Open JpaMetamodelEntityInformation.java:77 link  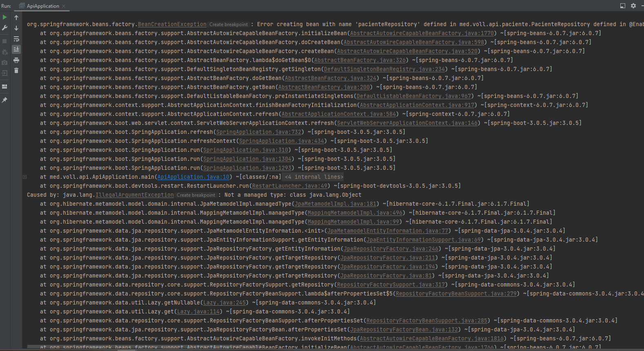(x=388, y=231)
